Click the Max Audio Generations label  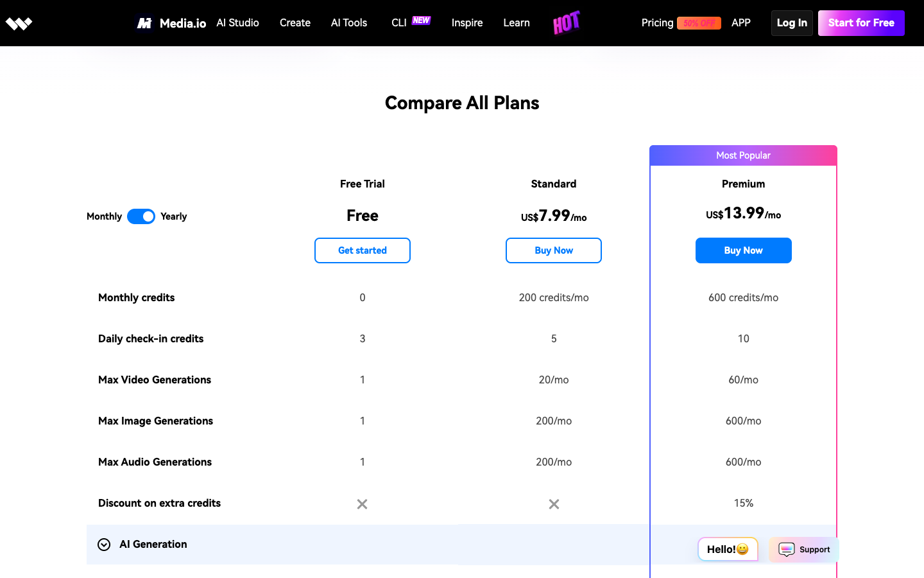[155, 462]
